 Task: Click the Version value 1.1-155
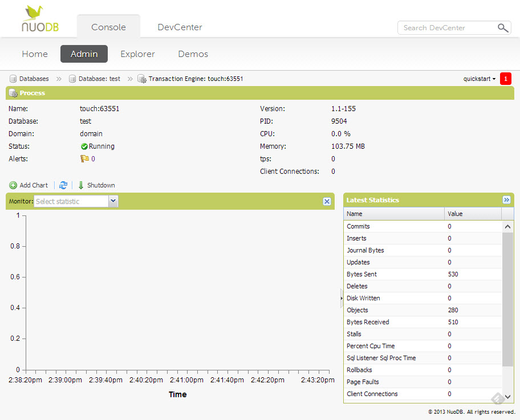tap(343, 109)
